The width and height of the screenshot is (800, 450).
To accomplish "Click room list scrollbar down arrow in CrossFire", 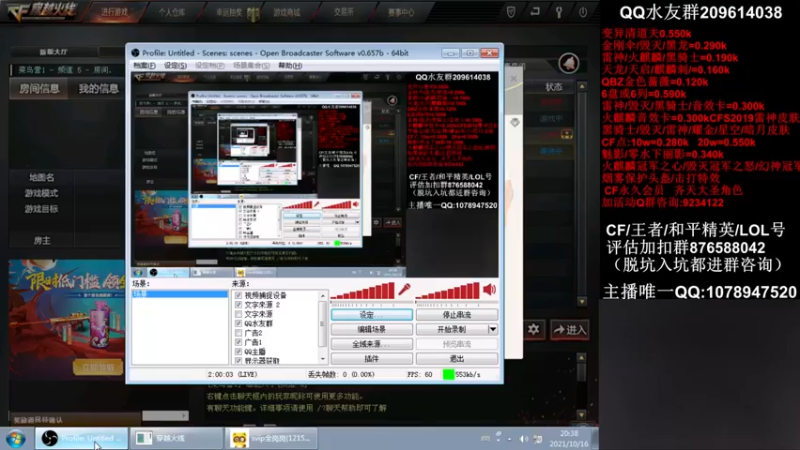I will point(582,302).
